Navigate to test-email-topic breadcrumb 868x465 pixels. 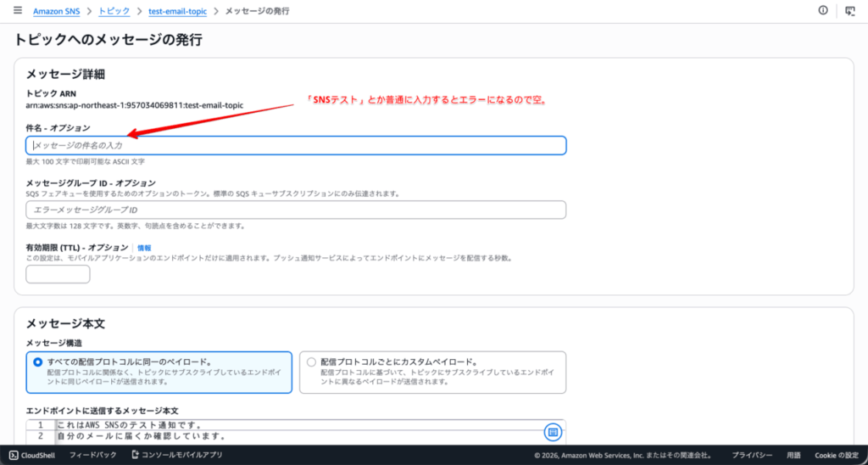tap(178, 11)
